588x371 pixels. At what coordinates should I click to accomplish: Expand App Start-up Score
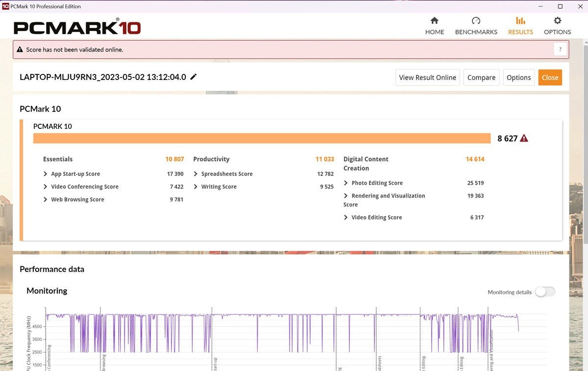point(46,174)
